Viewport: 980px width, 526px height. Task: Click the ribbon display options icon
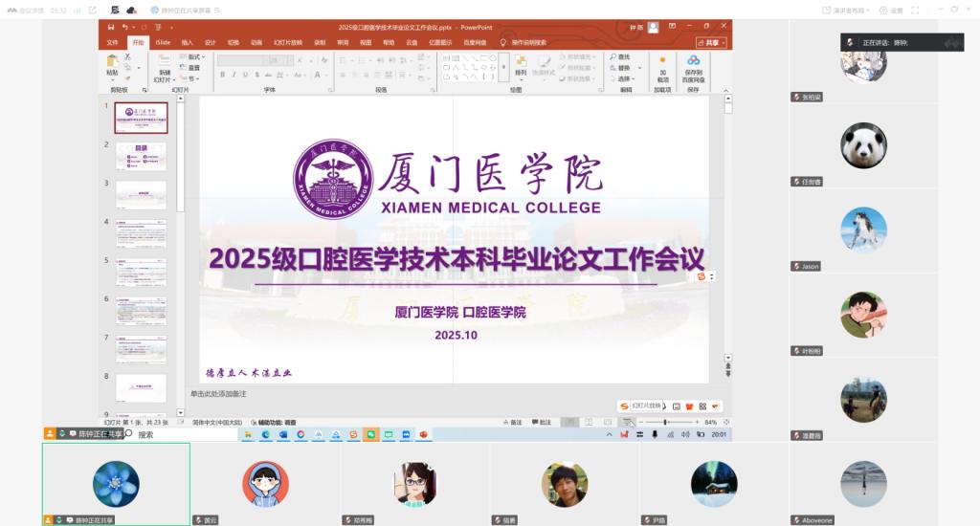pos(672,26)
